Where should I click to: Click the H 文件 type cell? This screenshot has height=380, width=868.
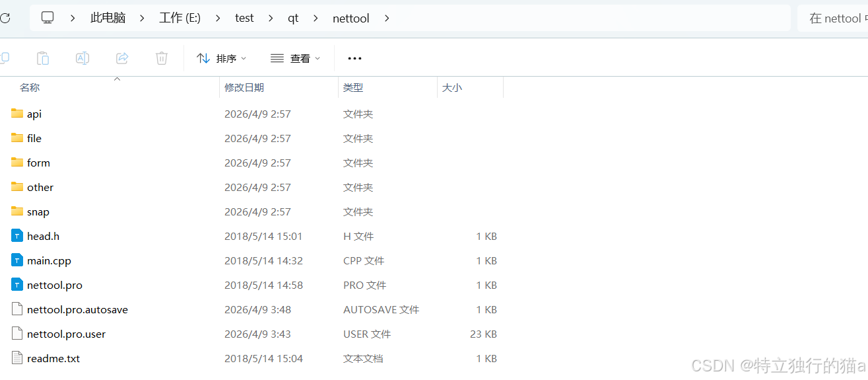(358, 236)
